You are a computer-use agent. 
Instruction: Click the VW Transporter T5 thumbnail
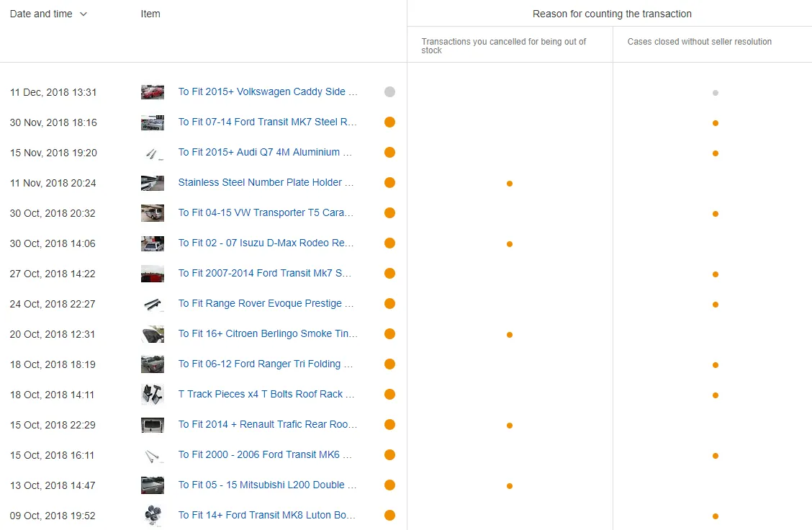click(153, 213)
